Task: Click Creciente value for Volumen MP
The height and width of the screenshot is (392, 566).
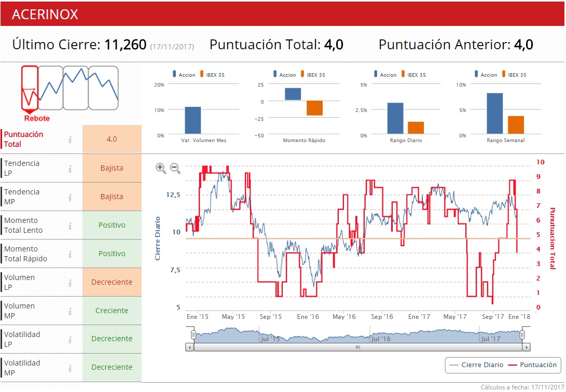Action: 112,311
